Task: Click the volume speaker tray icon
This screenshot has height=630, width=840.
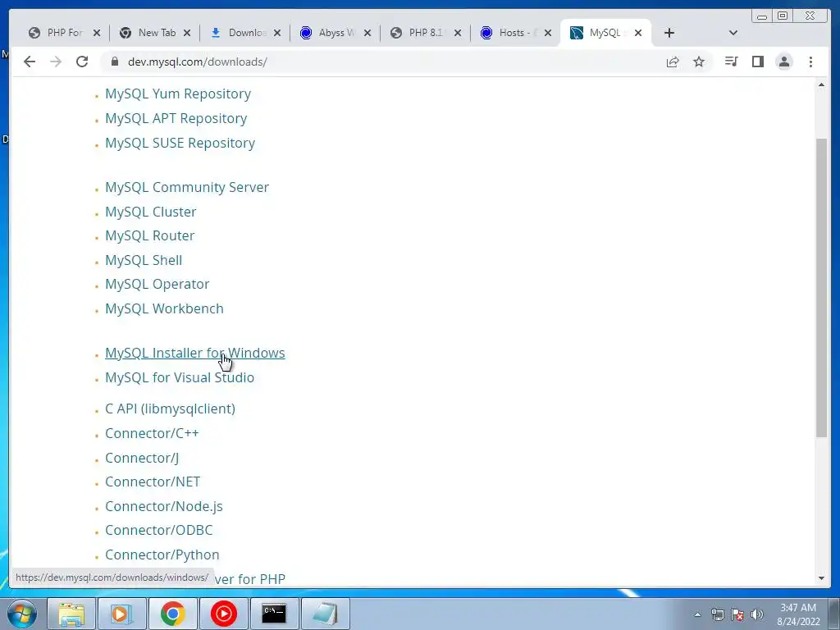Action: tap(757, 614)
